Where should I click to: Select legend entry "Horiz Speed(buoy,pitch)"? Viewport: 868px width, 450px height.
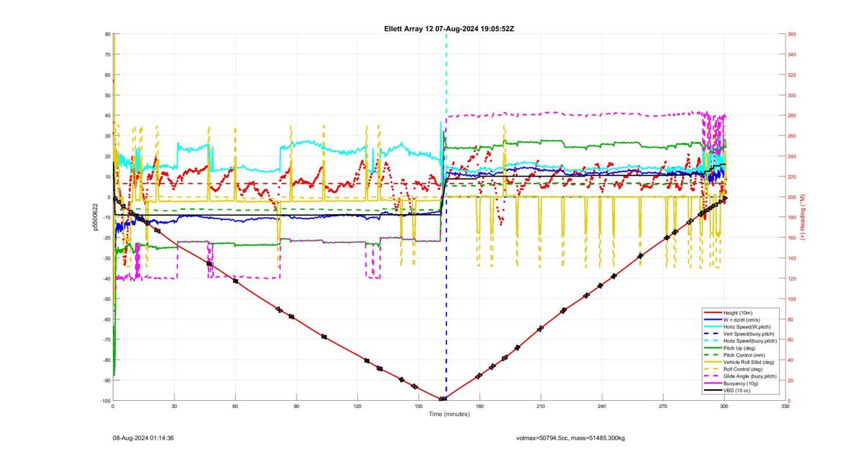point(749,341)
